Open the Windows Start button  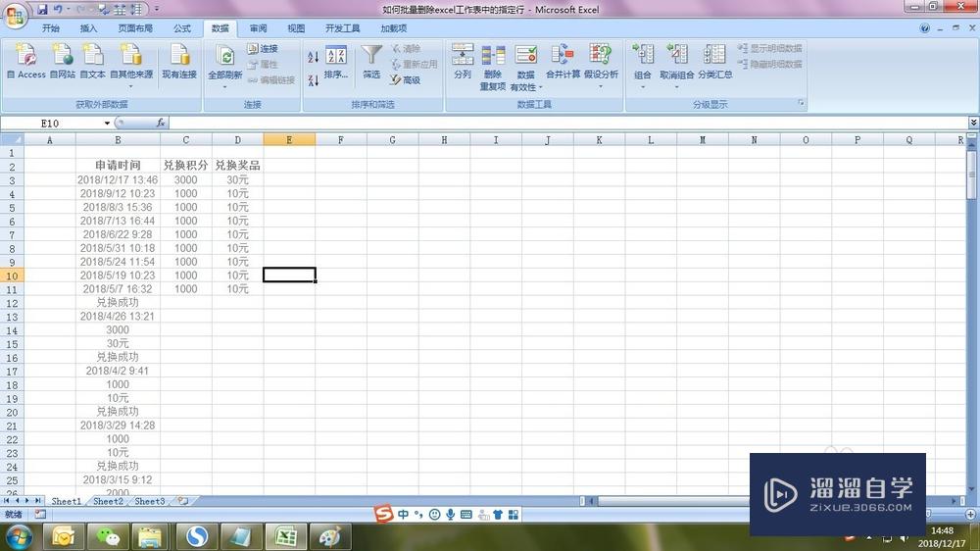19,536
